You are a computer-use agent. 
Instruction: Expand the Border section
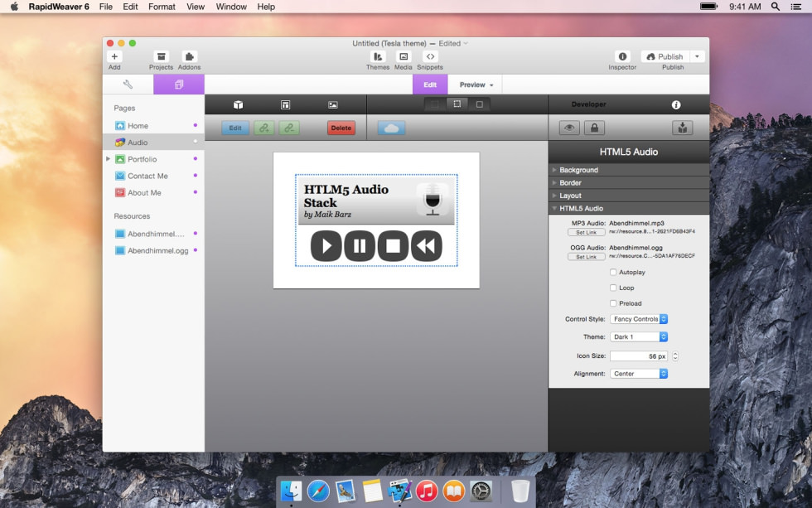click(x=629, y=183)
